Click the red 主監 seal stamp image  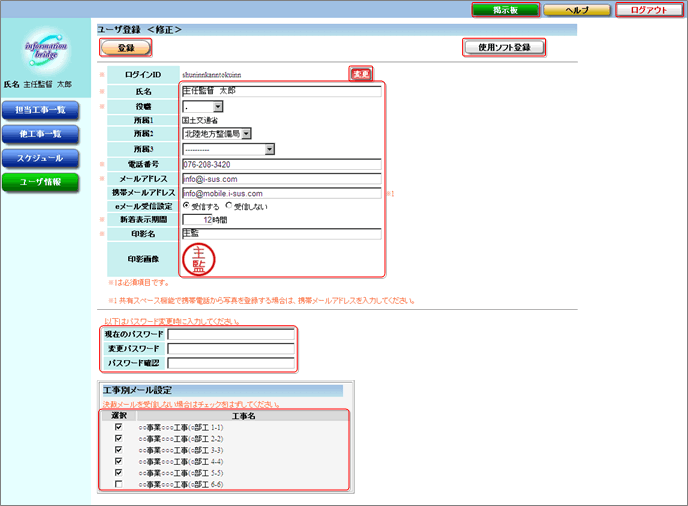[x=199, y=259]
